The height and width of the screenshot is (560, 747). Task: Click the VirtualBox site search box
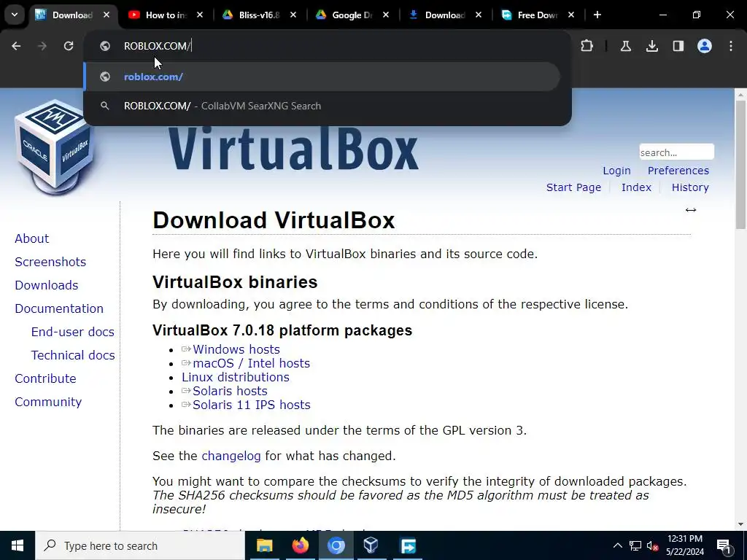click(x=676, y=152)
